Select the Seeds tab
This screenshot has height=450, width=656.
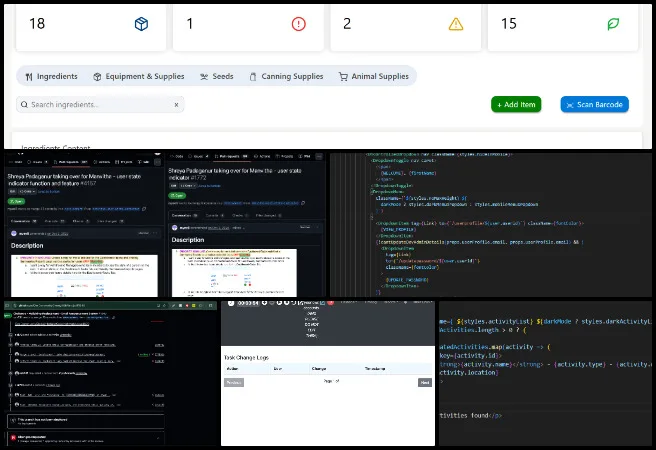tap(217, 77)
